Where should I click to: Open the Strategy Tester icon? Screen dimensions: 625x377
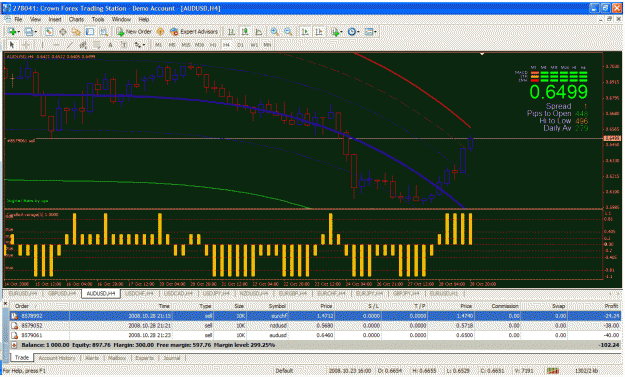104,32
